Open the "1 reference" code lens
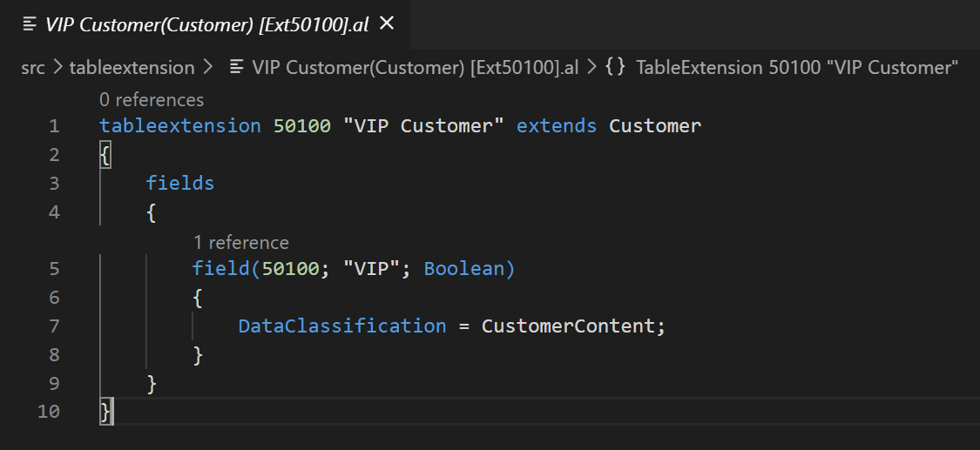This screenshot has width=980, height=450. pos(240,243)
